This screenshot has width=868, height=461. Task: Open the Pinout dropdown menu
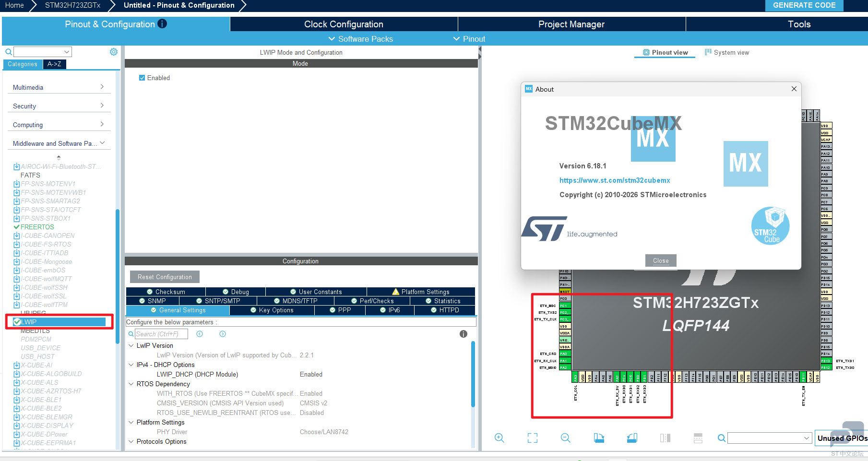[469, 39]
